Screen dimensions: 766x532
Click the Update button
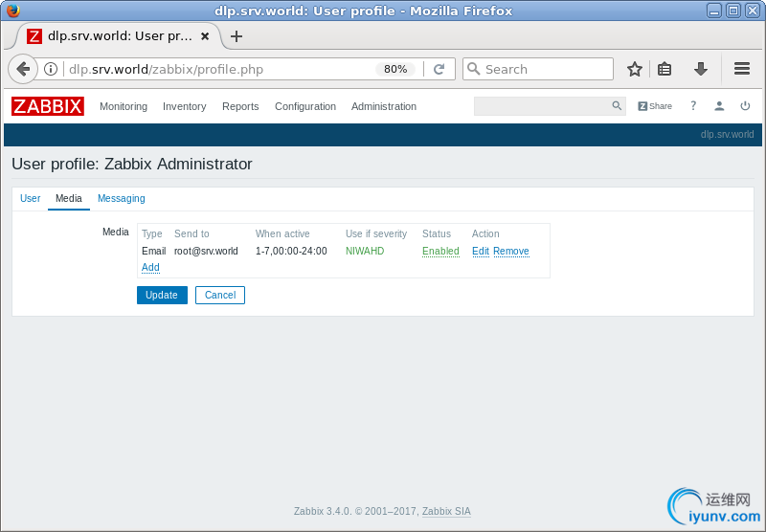point(162,295)
